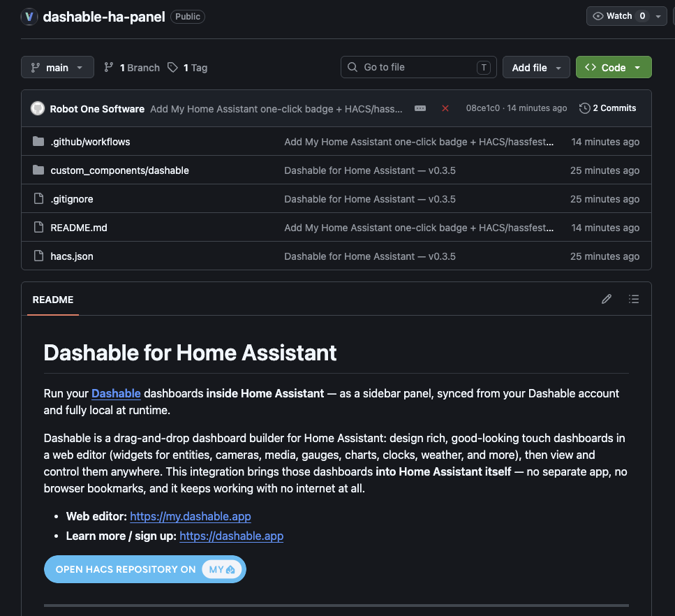The width and height of the screenshot is (675, 616).
Task: Open the .github/workflows folder
Action: tap(90, 142)
